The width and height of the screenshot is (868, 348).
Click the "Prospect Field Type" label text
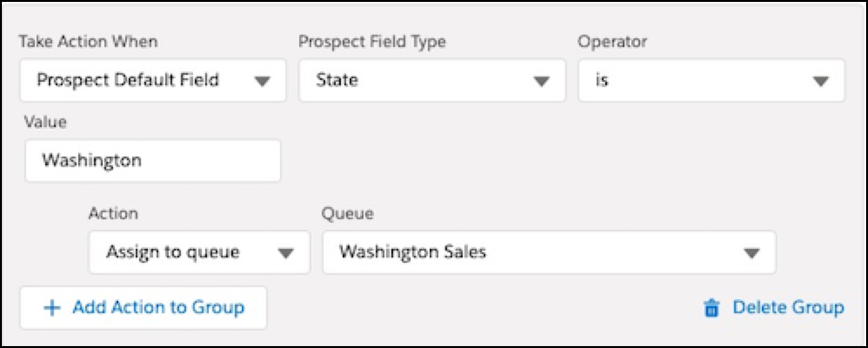(372, 42)
